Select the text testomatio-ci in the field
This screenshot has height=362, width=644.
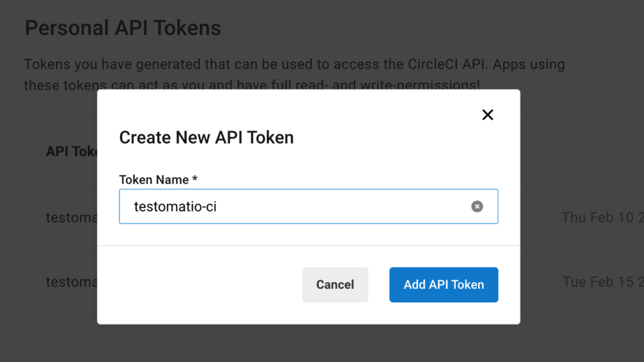(x=175, y=206)
